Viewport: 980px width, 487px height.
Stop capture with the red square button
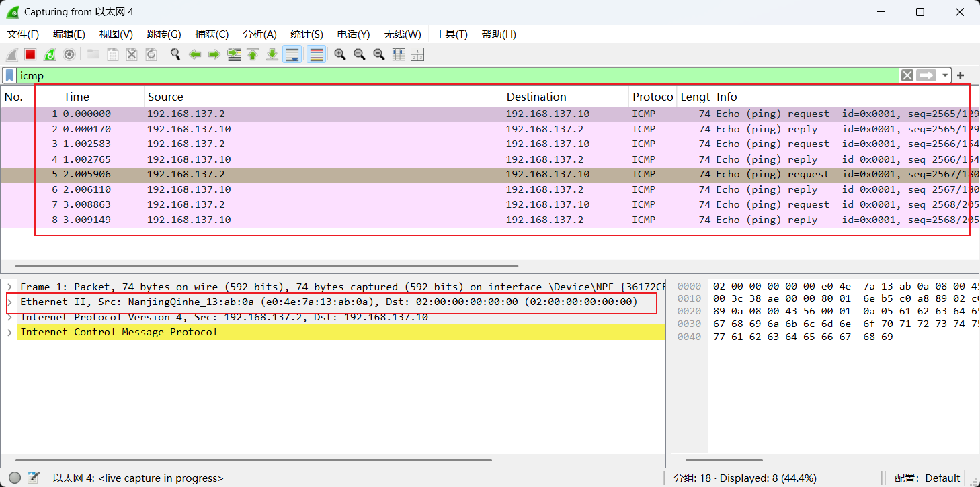tap(30, 54)
